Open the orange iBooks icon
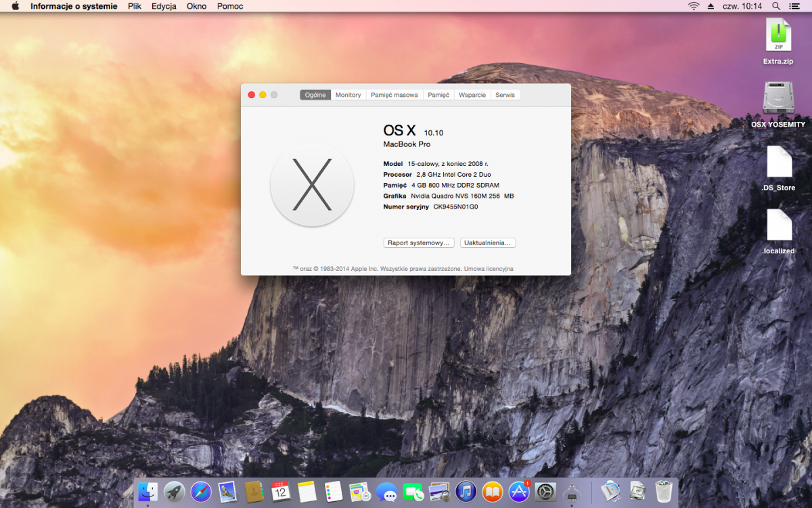812x508 pixels. tap(493, 492)
